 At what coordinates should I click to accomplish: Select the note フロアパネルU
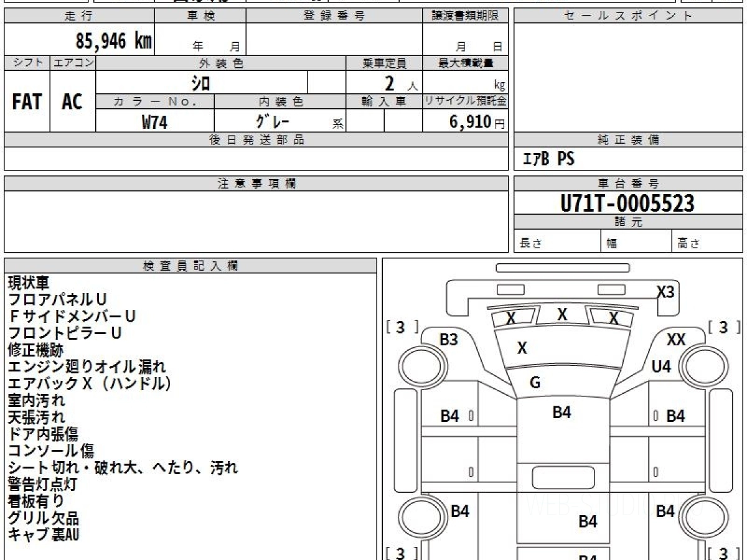click(x=57, y=300)
